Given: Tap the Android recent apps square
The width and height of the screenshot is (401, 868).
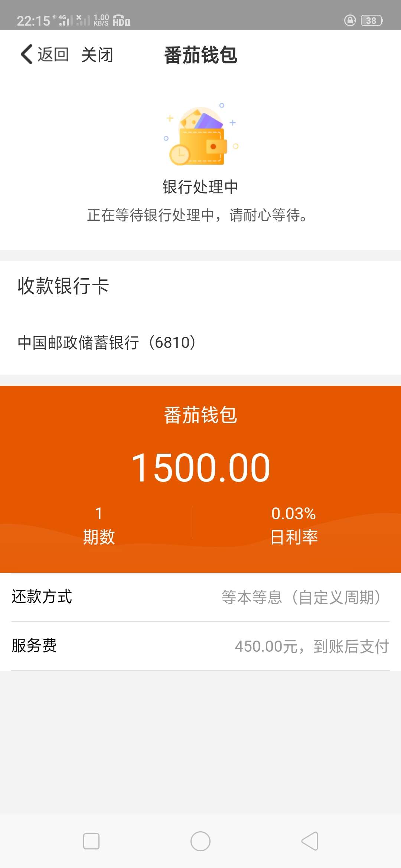Looking at the screenshot, I should pyautogui.click(x=91, y=841).
